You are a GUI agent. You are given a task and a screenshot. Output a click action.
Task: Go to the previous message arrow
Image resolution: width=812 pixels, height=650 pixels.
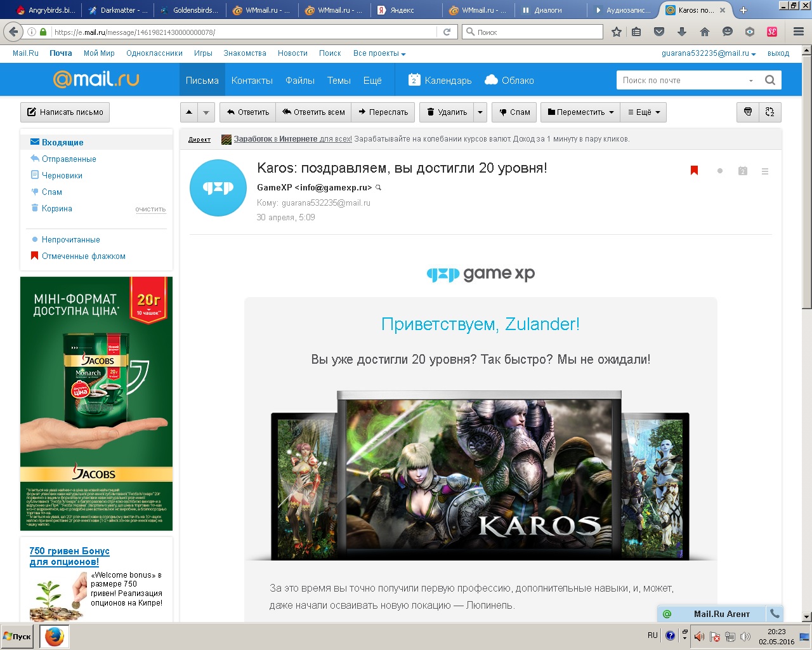click(x=189, y=112)
